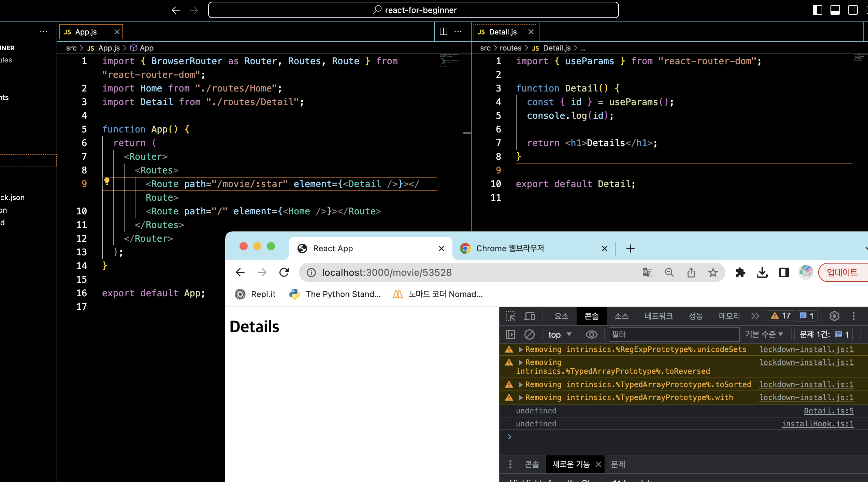Viewport: 868px width, 482px height.
Task: Toggle the console sidebar panel icon
Action: coord(510,335)
